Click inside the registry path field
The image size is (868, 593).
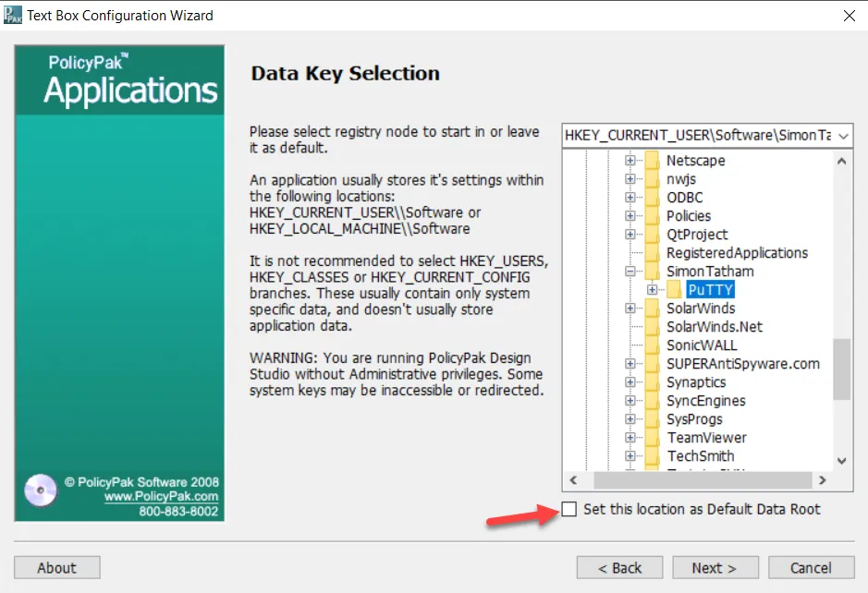click(x=698, y=136)
